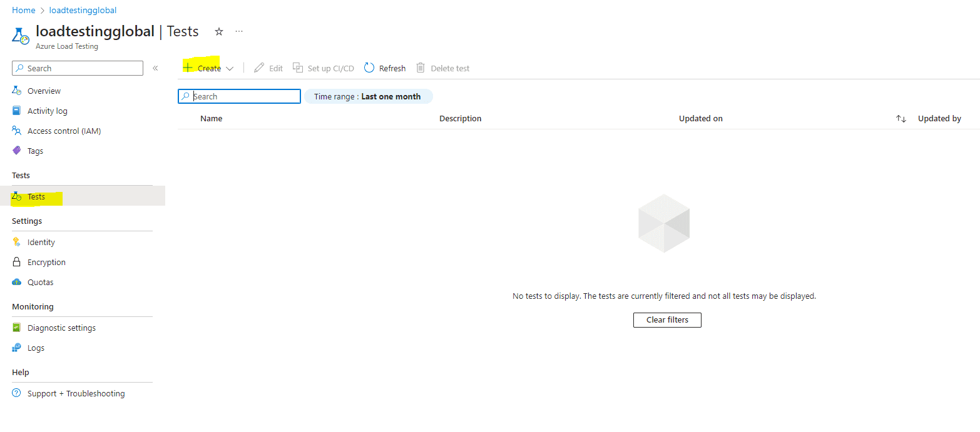Click the circular Refresh arrow icon
980x432 pixels.
point(369,68)
